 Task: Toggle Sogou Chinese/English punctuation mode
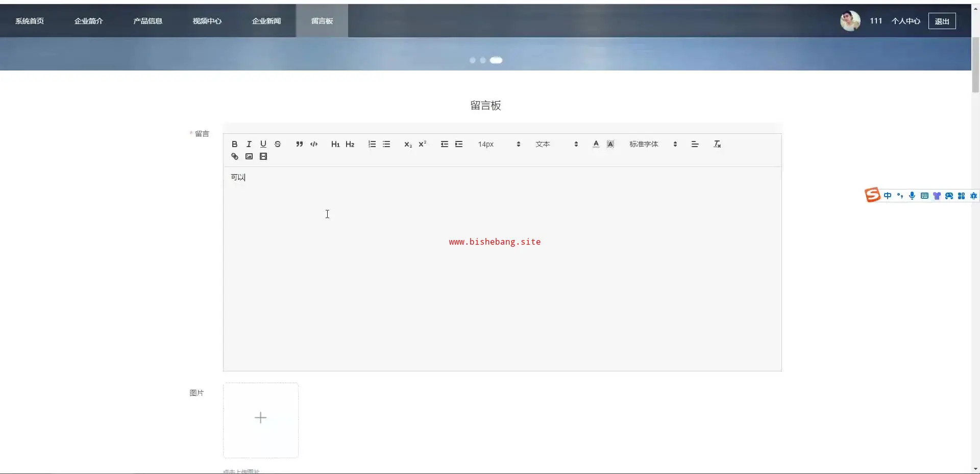900,196
